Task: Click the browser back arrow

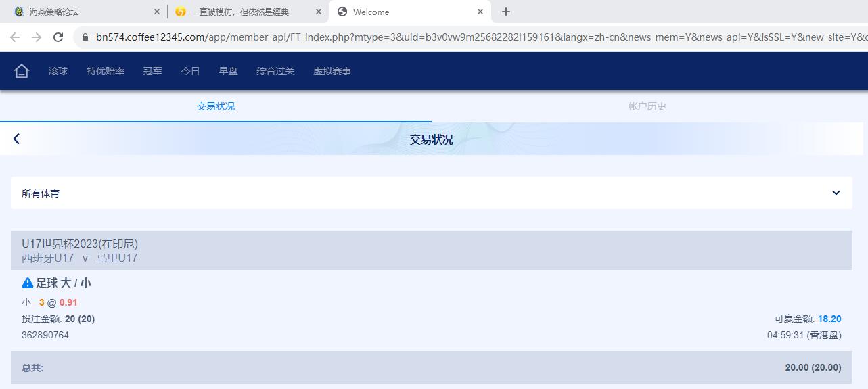Action: tap(15, 37)
